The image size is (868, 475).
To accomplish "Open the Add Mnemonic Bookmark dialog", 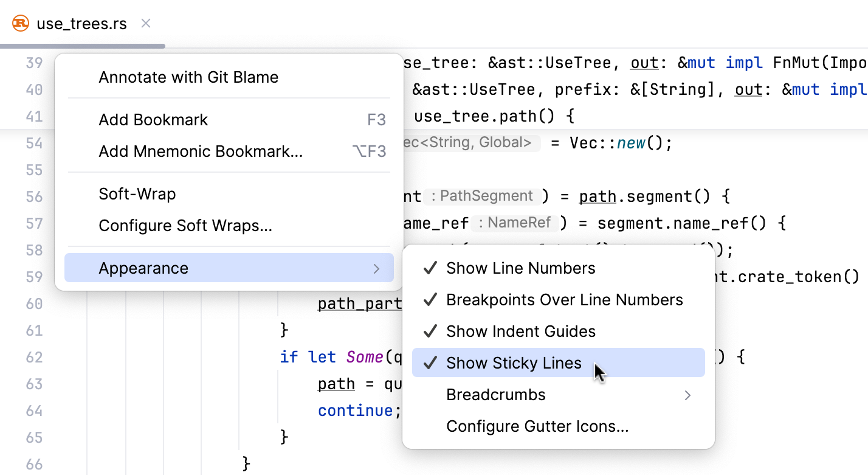I will pyautogui.click(x=201, y=151).
